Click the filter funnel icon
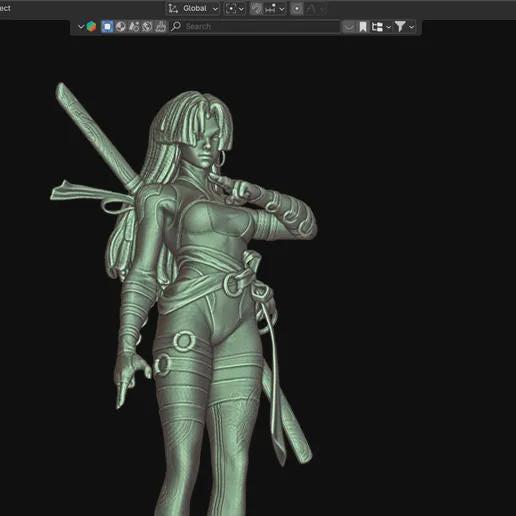 [x=400, y=27]
